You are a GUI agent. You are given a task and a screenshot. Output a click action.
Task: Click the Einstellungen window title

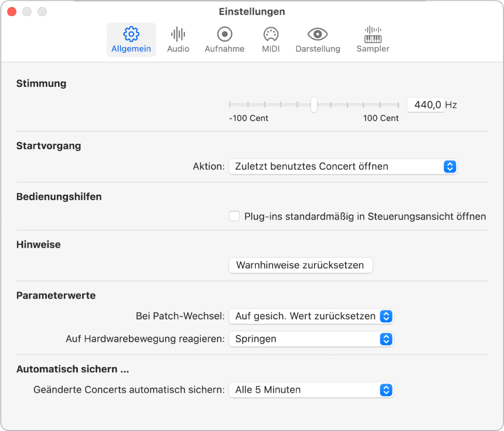[x=252, y=11]
